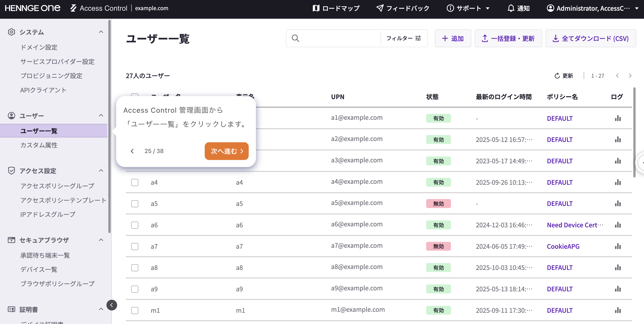Check the row checkbox for user a4

click(135, 182)
